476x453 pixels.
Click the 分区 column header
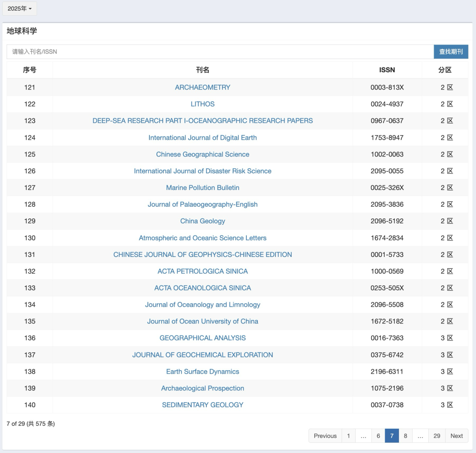click(445, 70)
